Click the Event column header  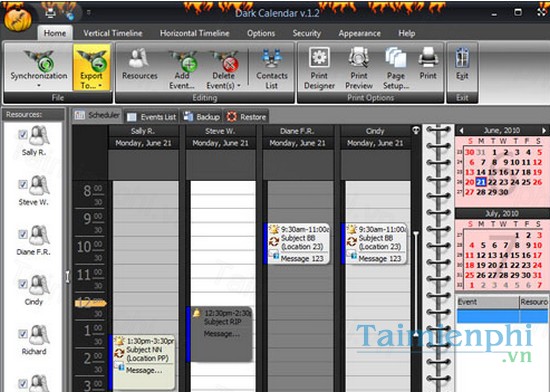(x=488, y=302)
